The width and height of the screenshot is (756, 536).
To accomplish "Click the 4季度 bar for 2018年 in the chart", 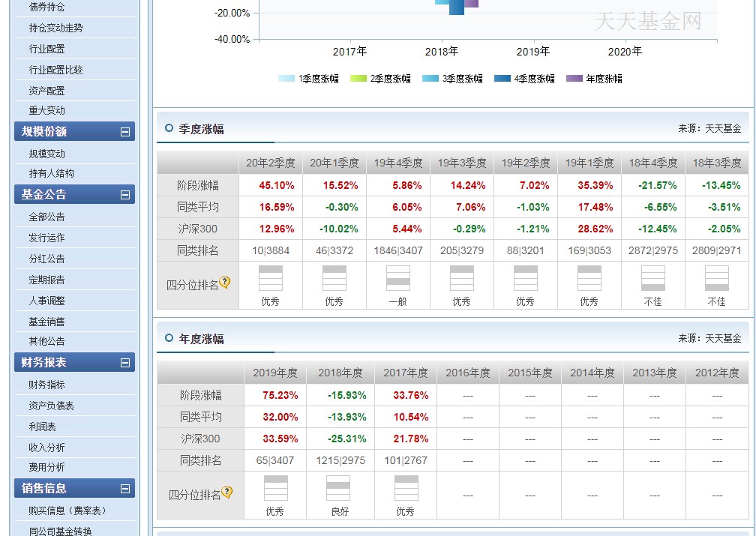I will [x=457, y=7].
